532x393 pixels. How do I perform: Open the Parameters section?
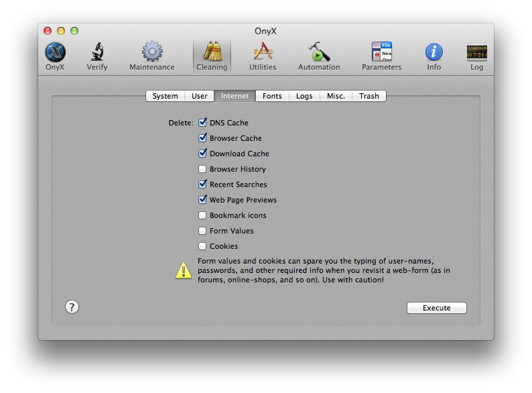point(382,56)
